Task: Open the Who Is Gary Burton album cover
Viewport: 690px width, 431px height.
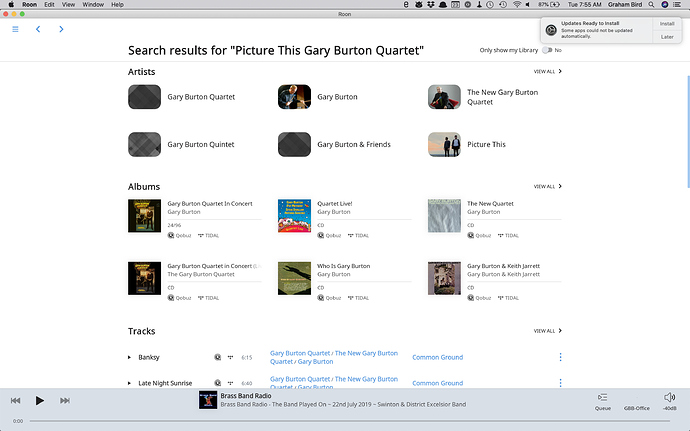Action: (x=294, y=278)
